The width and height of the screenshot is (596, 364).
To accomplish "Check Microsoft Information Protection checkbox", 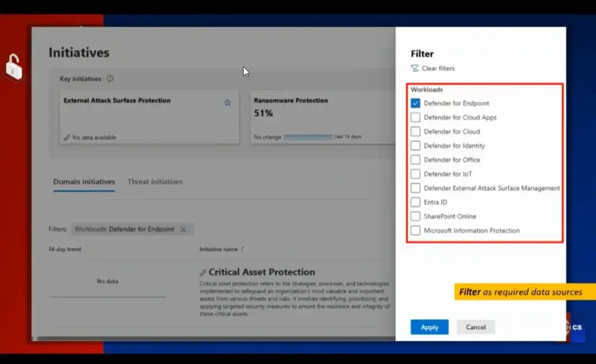I will click(415, 230).
